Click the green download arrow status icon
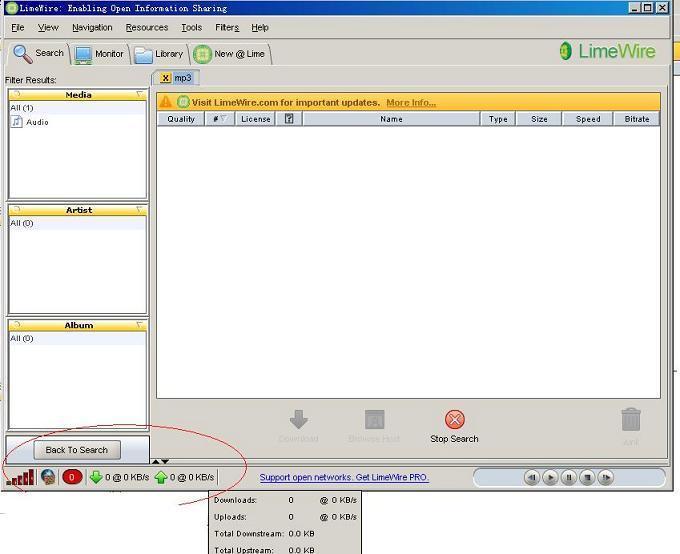Image resolution: width=680 pixels, height=554 pixels. pyautogui.click(x=96, y=477)
